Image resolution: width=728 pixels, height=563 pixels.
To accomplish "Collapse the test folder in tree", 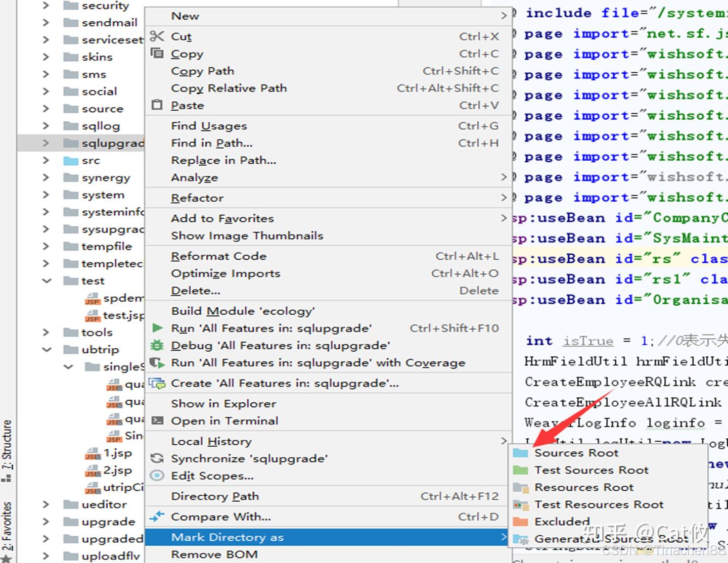I will tap(47, 280).
